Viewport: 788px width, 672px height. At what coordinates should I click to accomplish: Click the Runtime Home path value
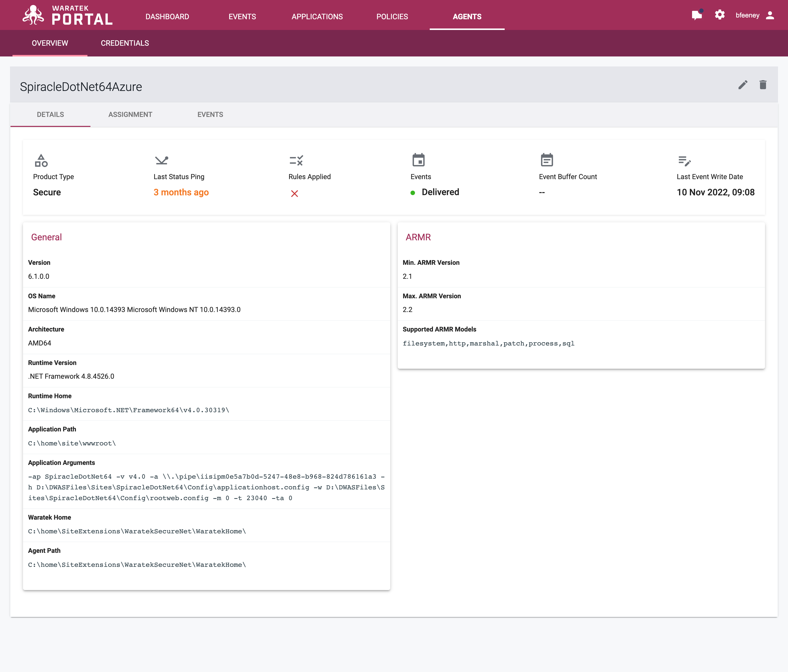click(129, 410)
